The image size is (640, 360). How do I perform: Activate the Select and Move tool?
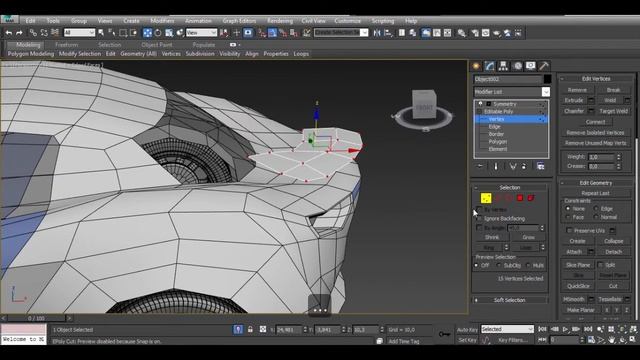pyautogui.click(x=147, y=33)
